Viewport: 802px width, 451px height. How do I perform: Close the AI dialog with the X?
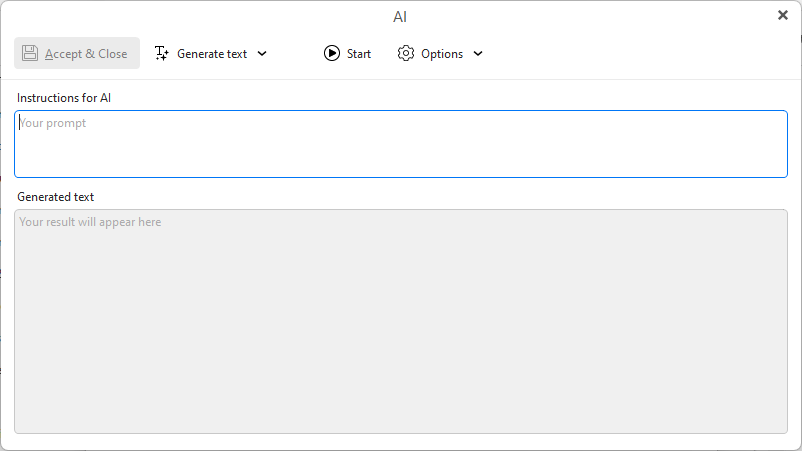(x=783, y=15)
